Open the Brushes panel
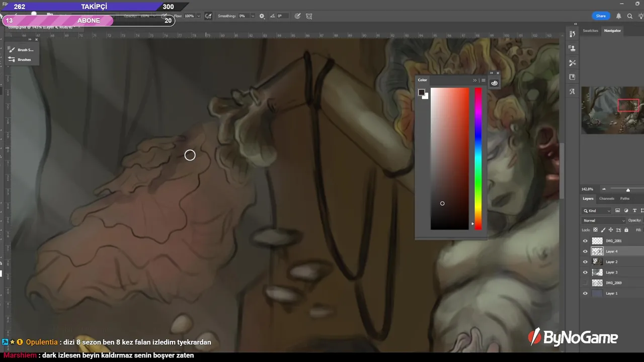The height and width of the screenshot is (362, 644). point(20,59)
